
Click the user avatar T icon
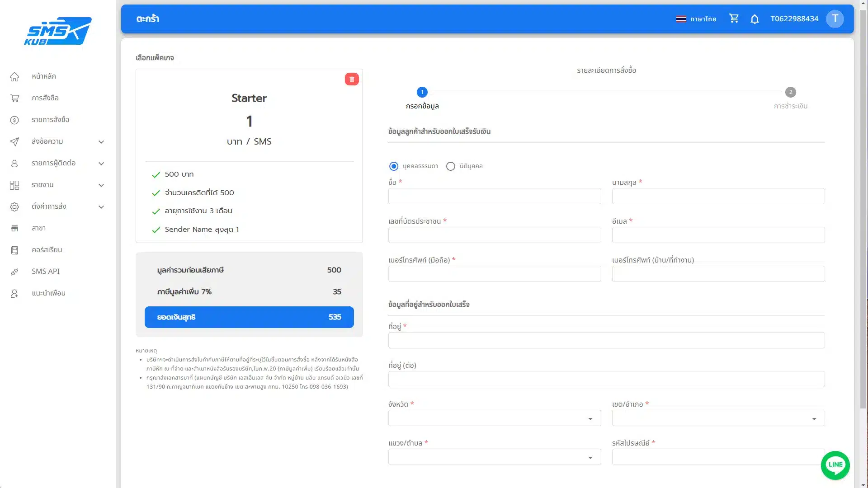[x=835, y=19]
